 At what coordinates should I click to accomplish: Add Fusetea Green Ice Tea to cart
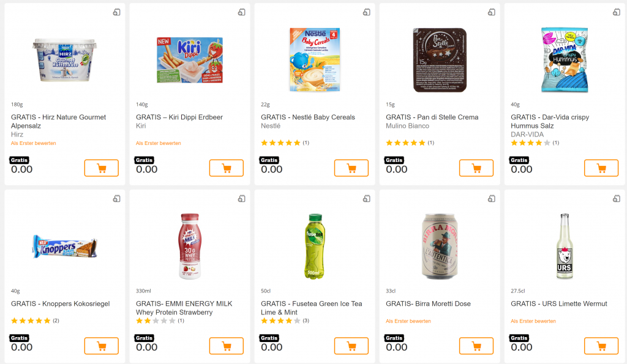(351, 346)
